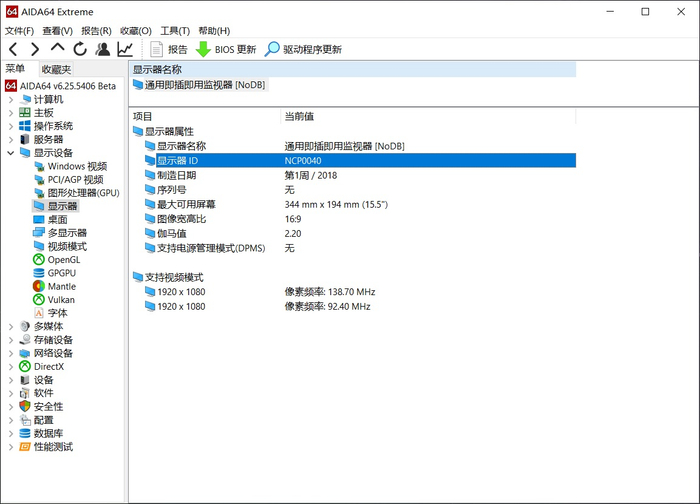Screen dimensions: 700x504
Task: Select the 伽马值 row
Action: coord(360,234)
